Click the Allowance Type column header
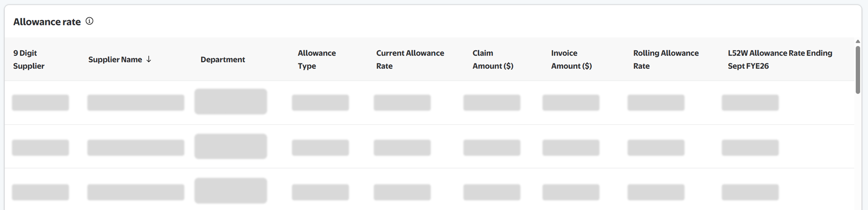The width and height of the screenshot is (868, 210). click(x=317, y=59)
